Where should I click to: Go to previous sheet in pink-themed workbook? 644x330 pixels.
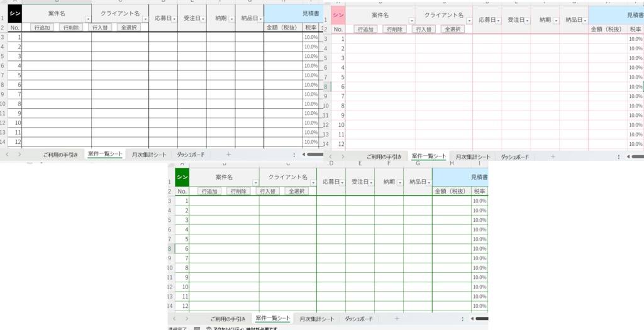point(331,157)
